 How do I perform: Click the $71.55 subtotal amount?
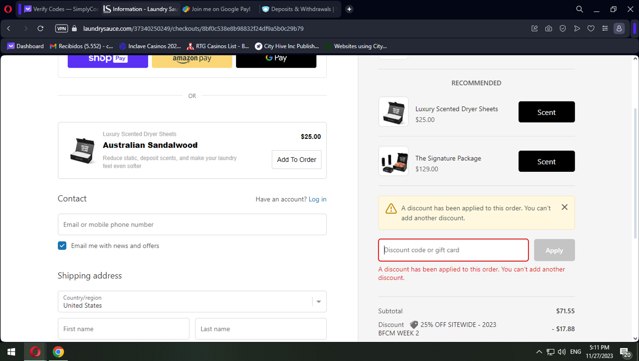565,311
